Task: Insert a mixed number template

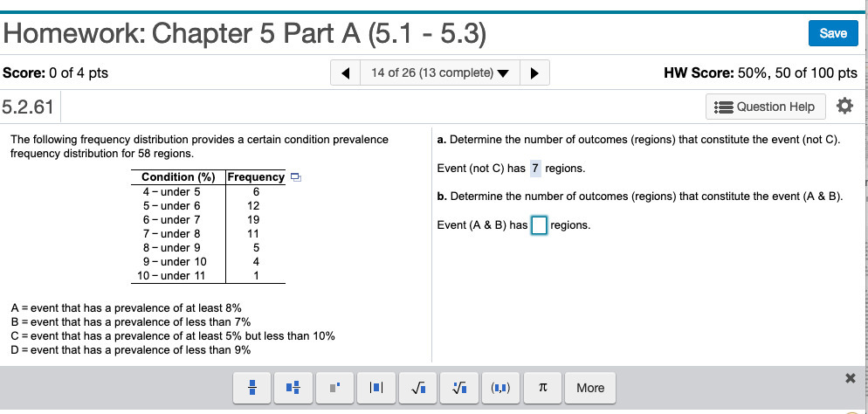Action: 293,388
